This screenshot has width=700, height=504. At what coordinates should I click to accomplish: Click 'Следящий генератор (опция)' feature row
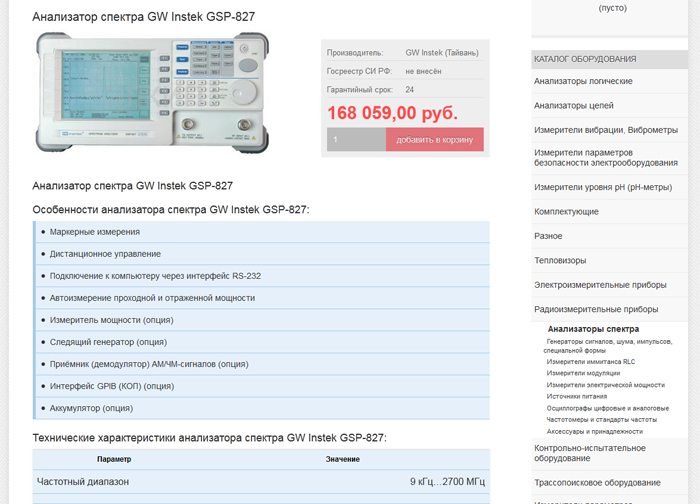pyautogui.click(x=262, y=342)
